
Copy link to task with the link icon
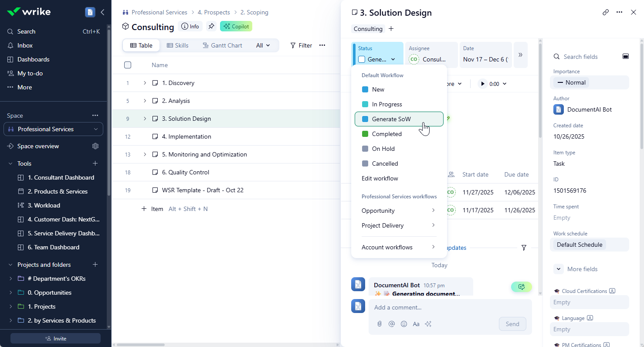coord(606,12)
